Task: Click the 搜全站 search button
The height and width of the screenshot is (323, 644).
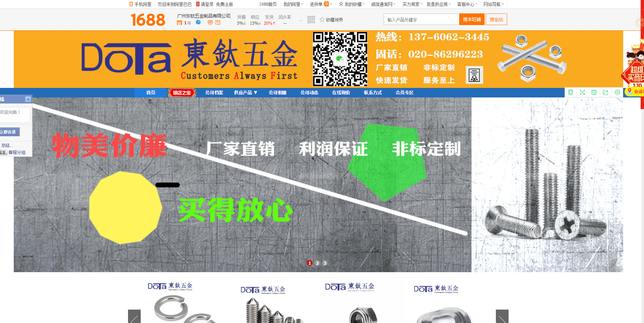Action: tap(496, 19)
